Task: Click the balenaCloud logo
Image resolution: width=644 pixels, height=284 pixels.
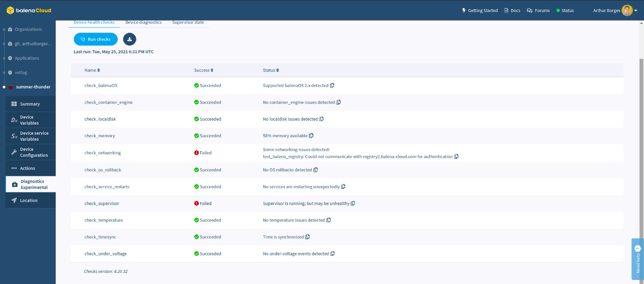Action: 29,10
